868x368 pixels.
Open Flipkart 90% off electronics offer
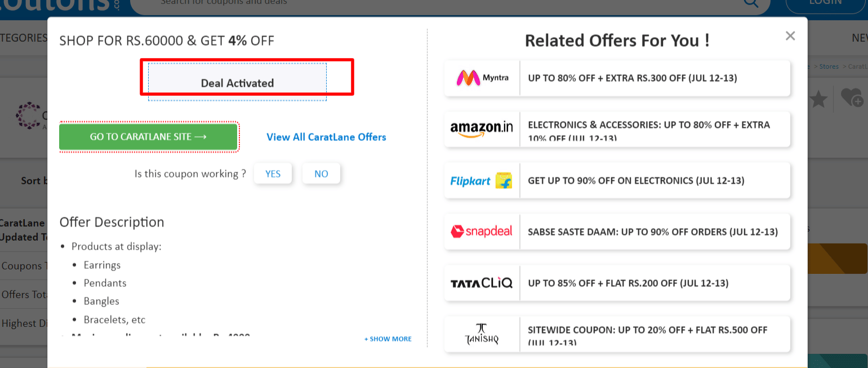click(636, 180)
